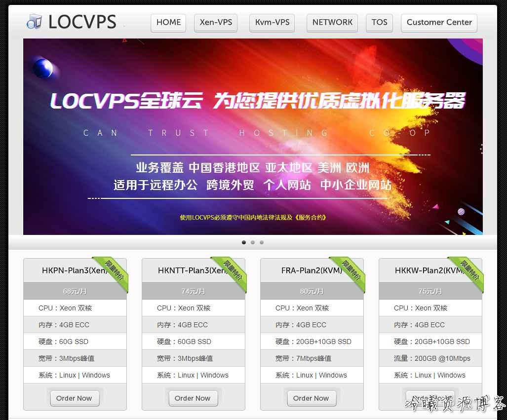
Task: Order the HKPN-Plan3(Xen) plan
Action: pos(75,398)
